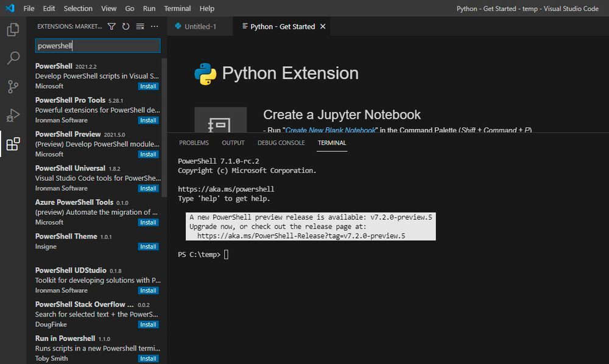This screenshot has height=364, width=609.
Task: Open the View menu
Action: click(109, 8)
